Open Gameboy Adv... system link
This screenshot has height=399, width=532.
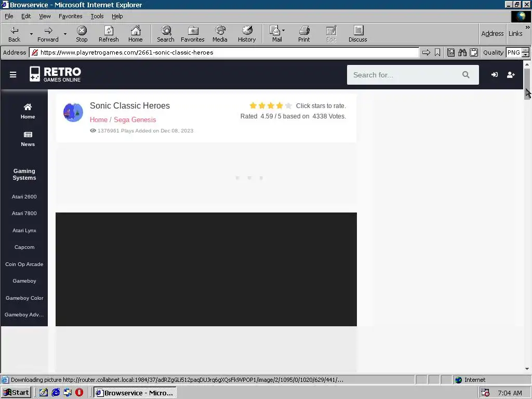24,315
